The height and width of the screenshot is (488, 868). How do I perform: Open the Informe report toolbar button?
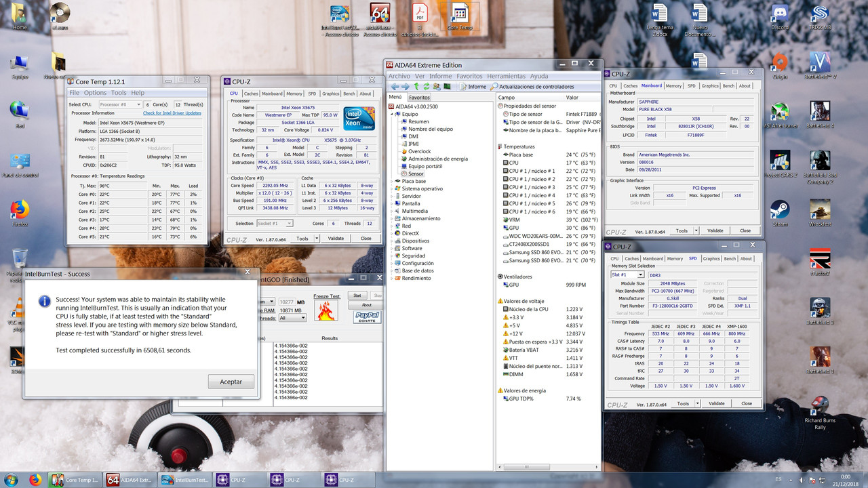click(473, 87)
